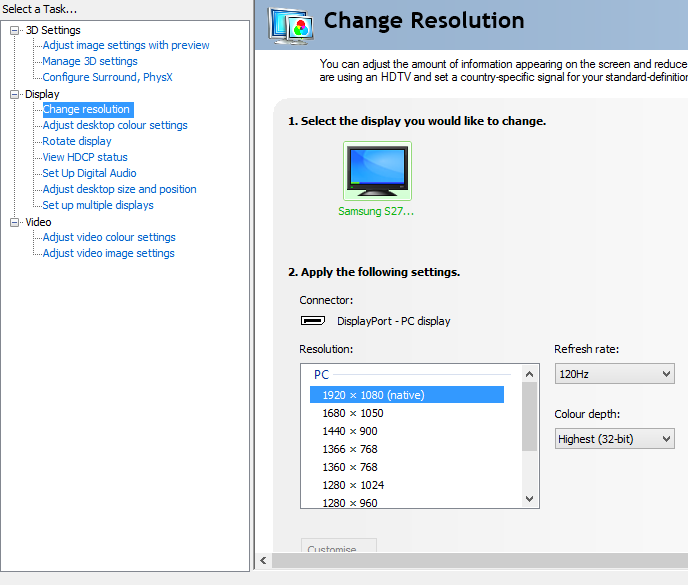Open Adjust desktop colour settings
The width and height of the screenshot is (688, 585).
click(115, 125)
